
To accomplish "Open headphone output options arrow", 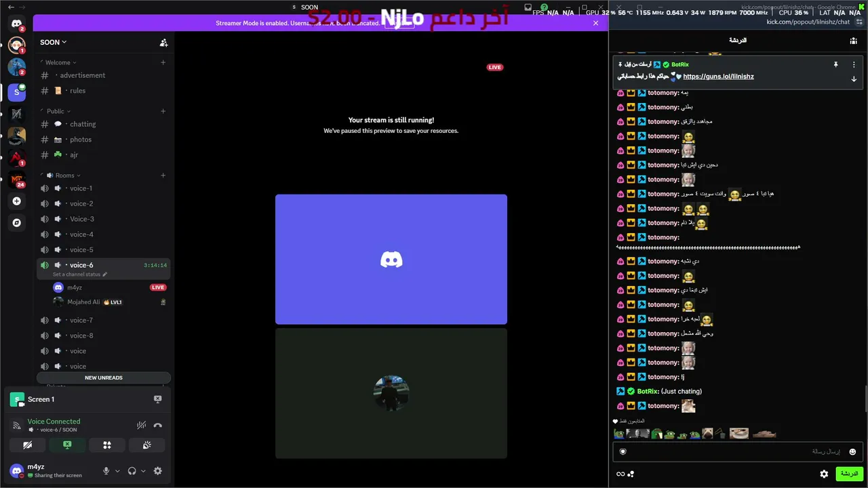I will tap(143, 471).
